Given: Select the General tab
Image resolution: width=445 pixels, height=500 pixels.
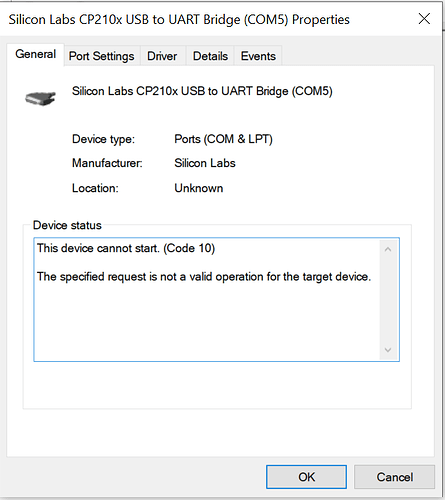Looking at the screenshot, I should click(35, 54).
